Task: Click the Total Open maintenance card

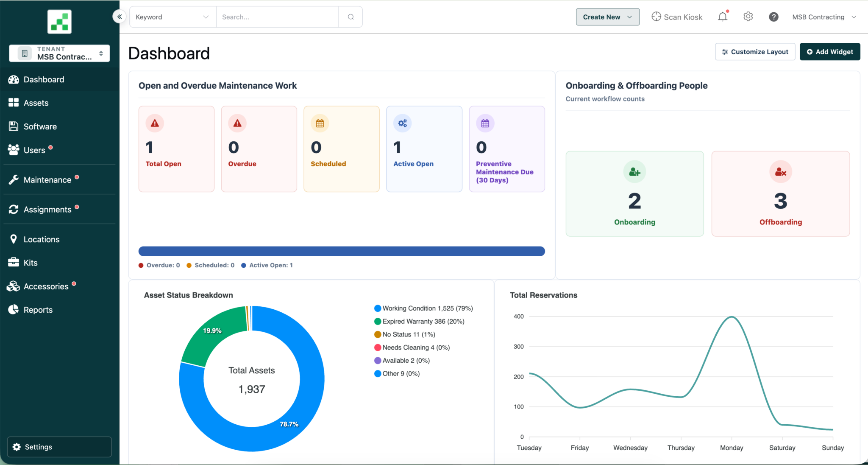Action: [176, 149]
